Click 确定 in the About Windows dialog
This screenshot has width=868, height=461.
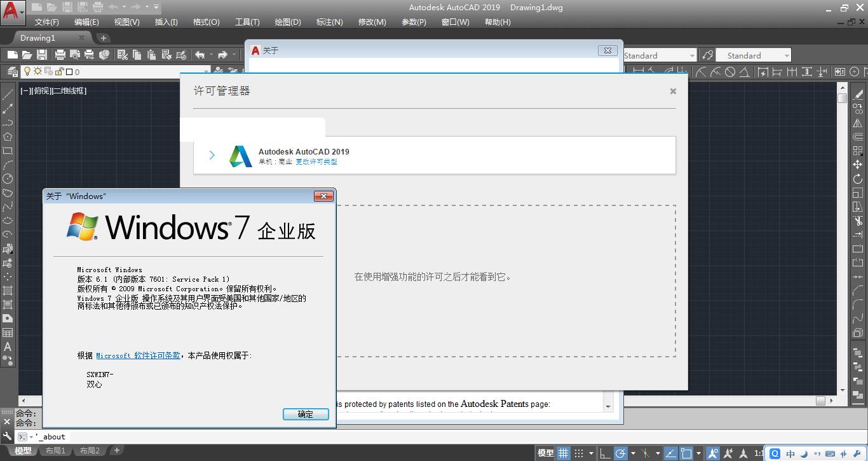coord(306,414)
